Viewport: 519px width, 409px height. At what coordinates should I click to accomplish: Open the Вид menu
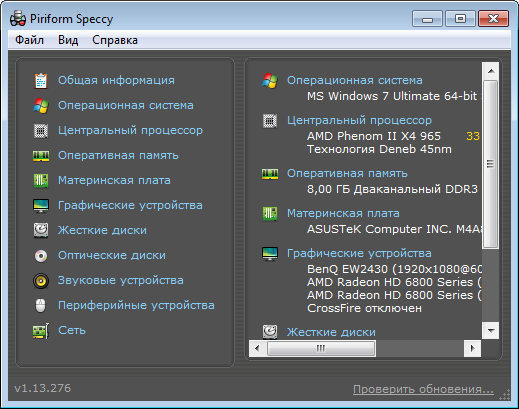[68, 40]
